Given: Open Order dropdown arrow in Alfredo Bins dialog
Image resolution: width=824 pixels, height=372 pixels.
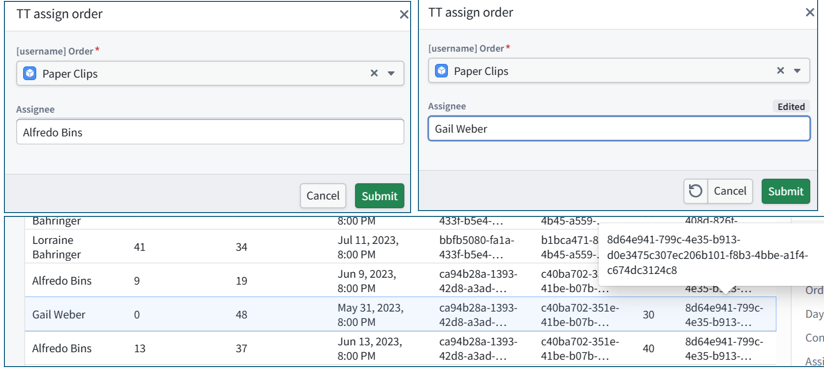Looking at the screenshot, I should [391, 74].
